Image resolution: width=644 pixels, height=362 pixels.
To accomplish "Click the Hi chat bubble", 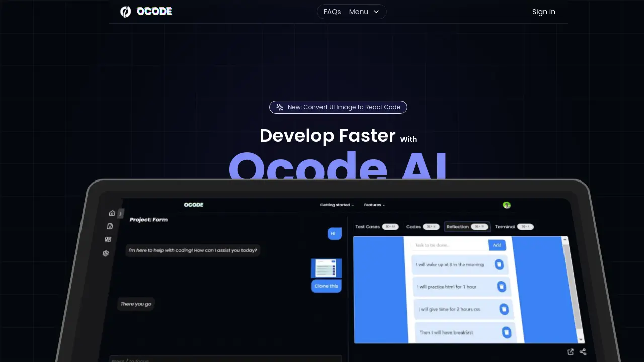I will click(334, 233).
